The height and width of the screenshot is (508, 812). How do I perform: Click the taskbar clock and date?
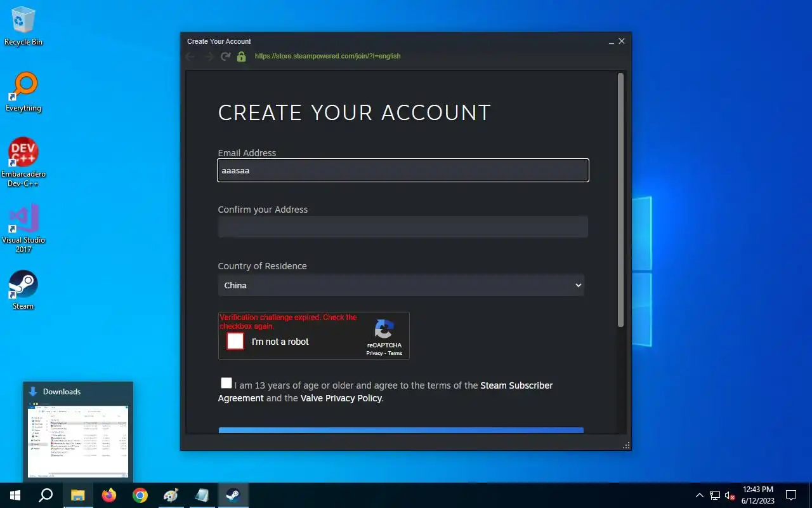757,495
